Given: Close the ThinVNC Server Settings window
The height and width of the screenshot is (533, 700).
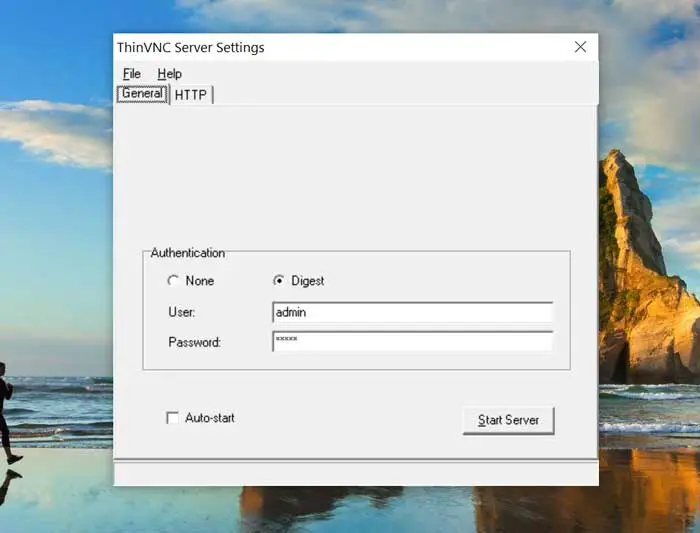Looking at the screenshot, I should tap(580, 47).
